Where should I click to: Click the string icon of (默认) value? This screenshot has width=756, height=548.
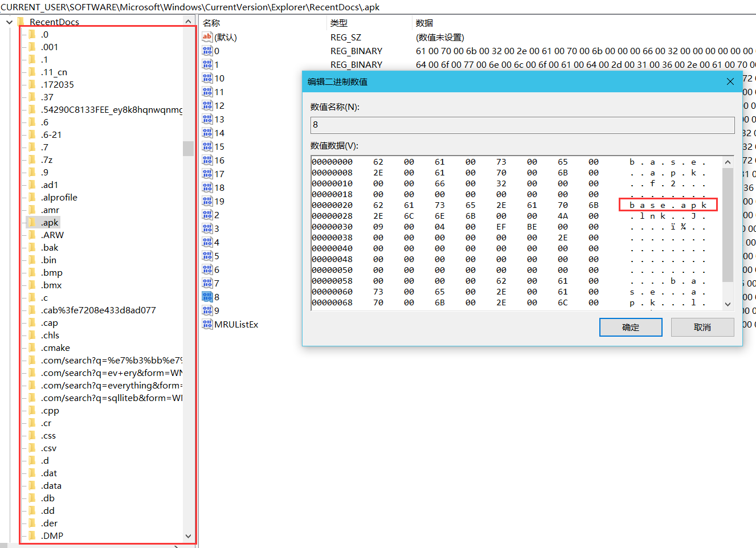pos(207,37)
